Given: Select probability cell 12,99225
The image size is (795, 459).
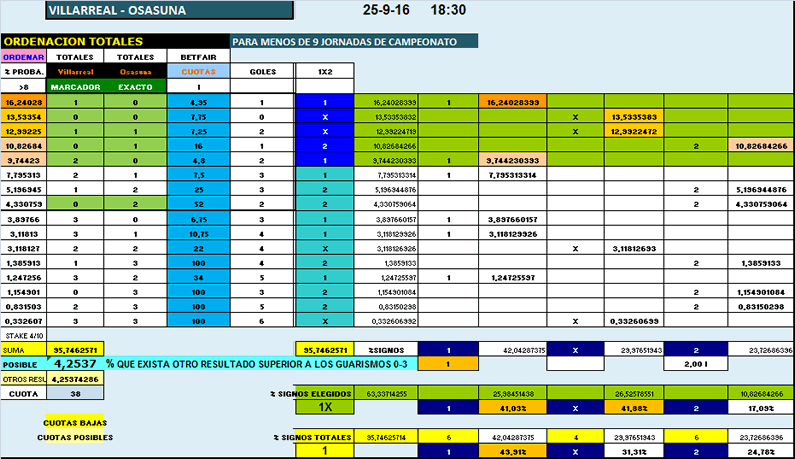Looking at the screenshot, I should [x=23, y=131].
